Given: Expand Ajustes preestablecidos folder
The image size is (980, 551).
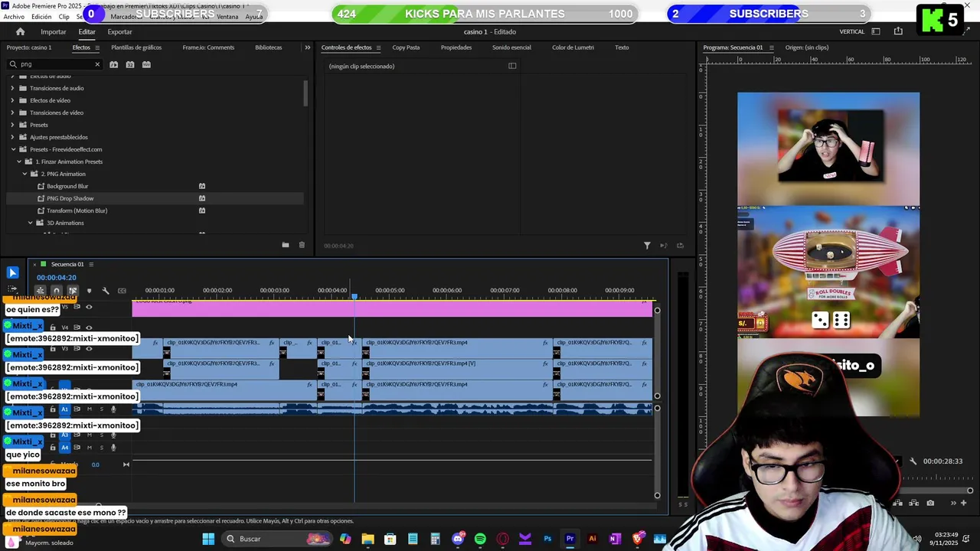Looking at the screenshot, I should [12, 137].
